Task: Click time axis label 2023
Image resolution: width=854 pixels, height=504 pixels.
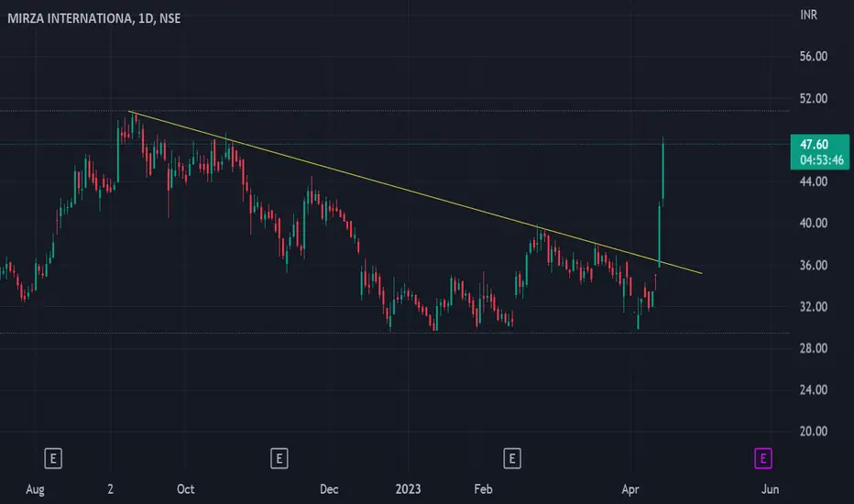Action: coord(408,489)
